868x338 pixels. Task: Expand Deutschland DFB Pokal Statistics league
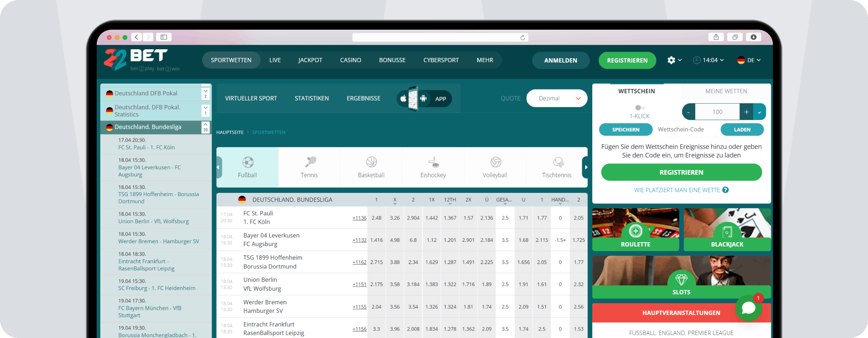point(206,110)
